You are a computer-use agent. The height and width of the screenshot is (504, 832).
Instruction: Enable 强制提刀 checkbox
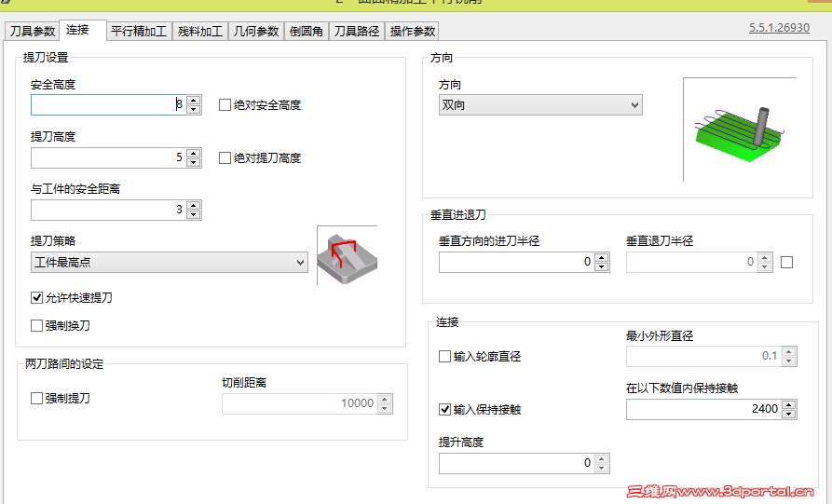[x=36, y=398]
